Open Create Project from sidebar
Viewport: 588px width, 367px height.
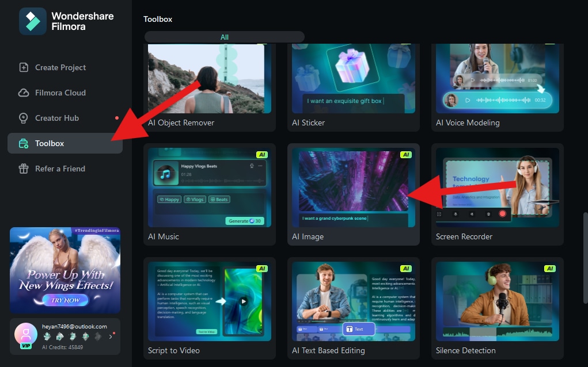65,67
